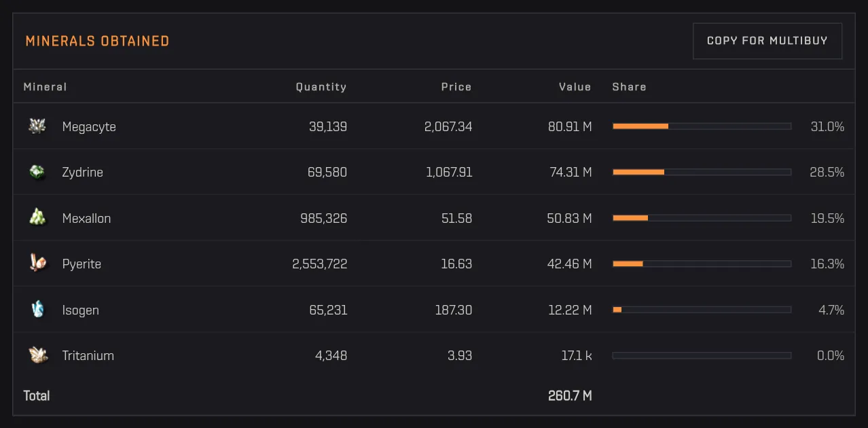This screenshot has height=428, width=868.
Task: Click the 0.0% share percentage
Action: point(831,355)
